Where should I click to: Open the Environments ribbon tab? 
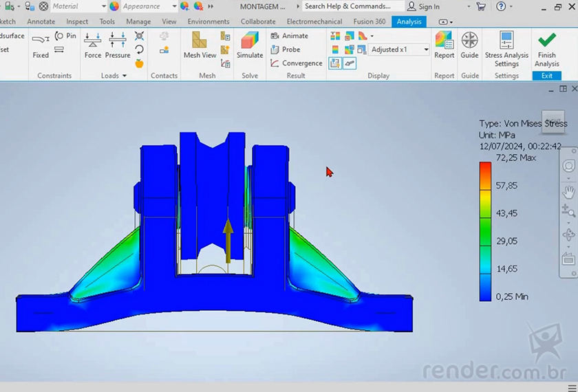[208, 21]
